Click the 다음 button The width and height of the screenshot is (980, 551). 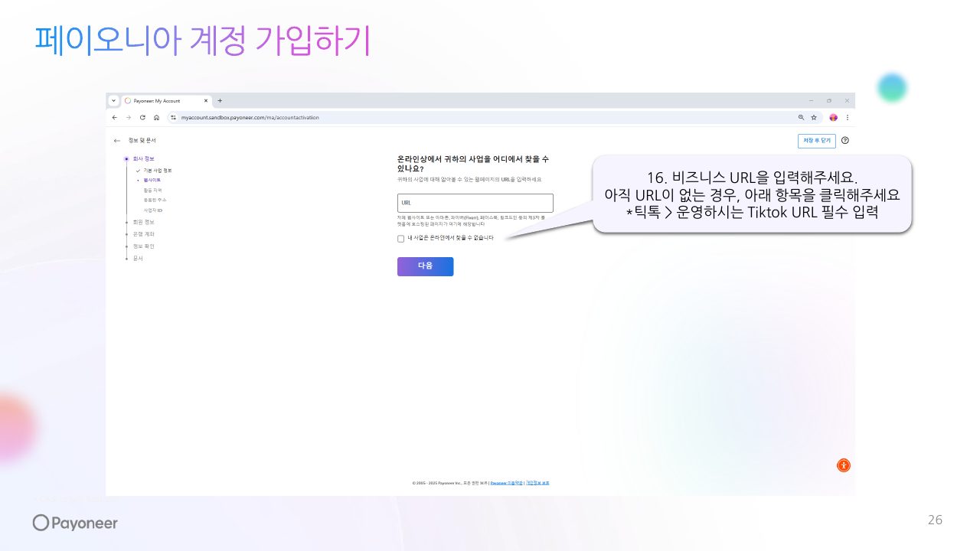pyautogui.click(x=425, y=266)
